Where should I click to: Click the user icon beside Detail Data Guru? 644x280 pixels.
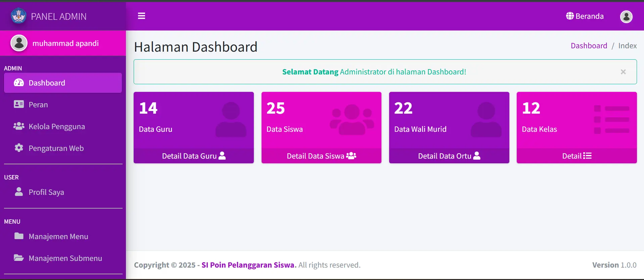pyautogui.click(x=222, y=156)
